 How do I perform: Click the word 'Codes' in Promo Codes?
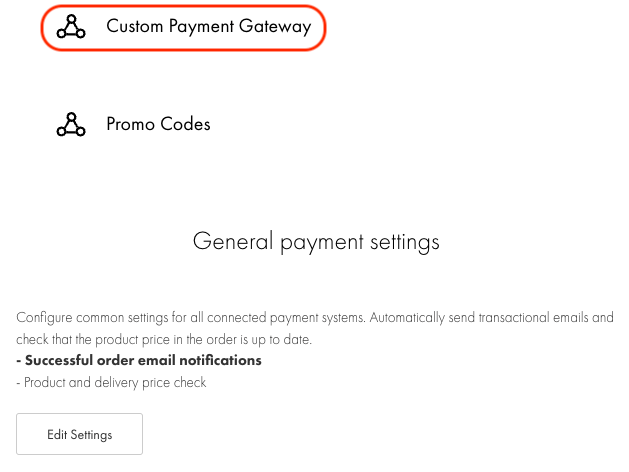[185, 125]
